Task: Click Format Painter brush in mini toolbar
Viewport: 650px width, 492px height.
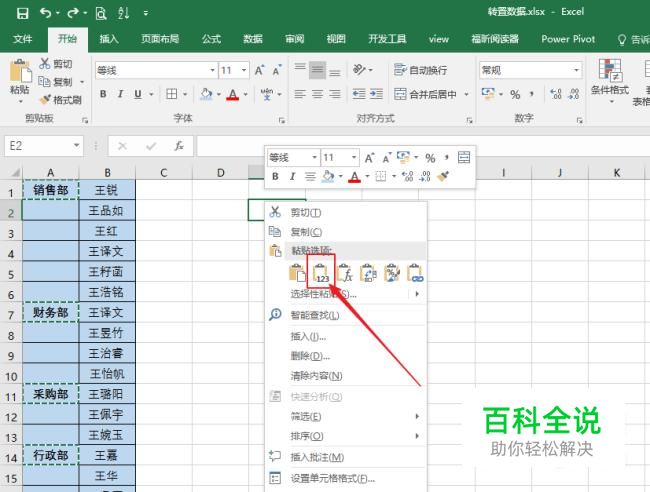Action: tap(443, 177)
